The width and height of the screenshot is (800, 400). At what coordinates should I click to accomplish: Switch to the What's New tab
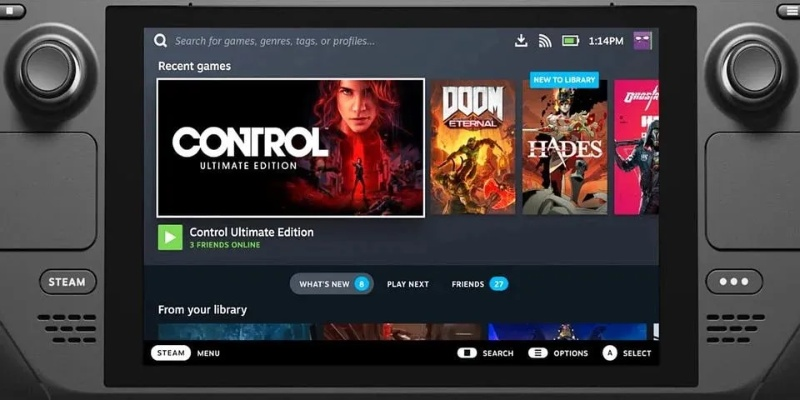[331, 284]
